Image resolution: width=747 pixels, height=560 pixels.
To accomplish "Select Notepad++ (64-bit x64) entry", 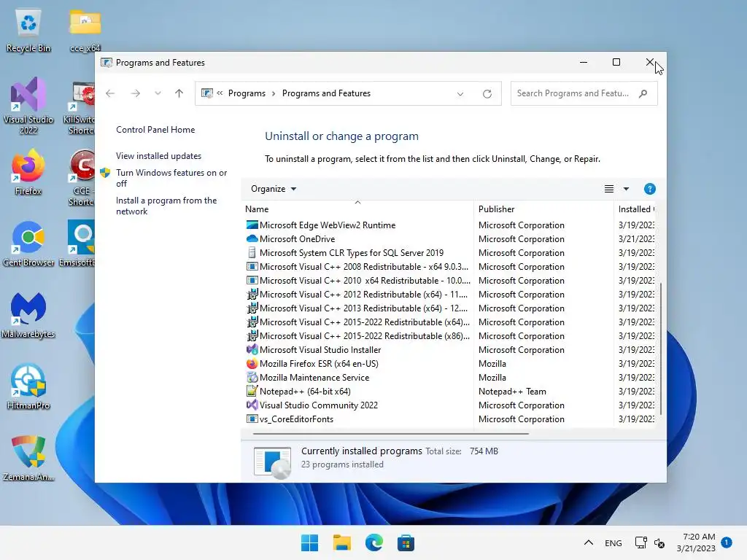I will click(x=449, y=391).
